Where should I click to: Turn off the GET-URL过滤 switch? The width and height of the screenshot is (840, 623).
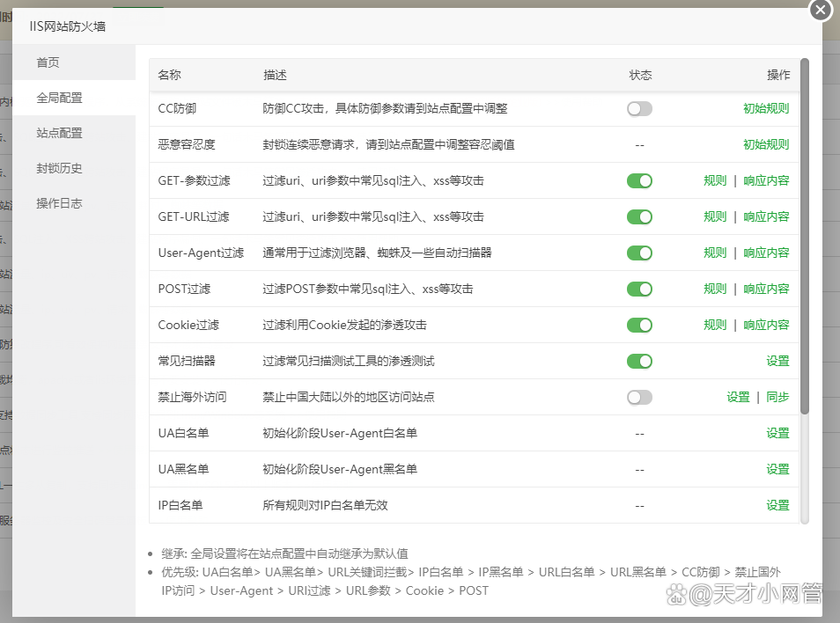(639, 216)
